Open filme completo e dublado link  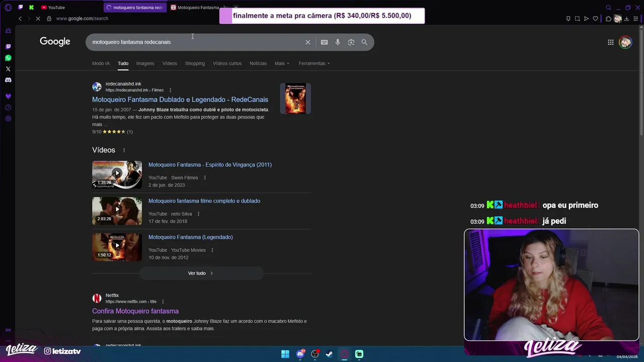[204, 201]
